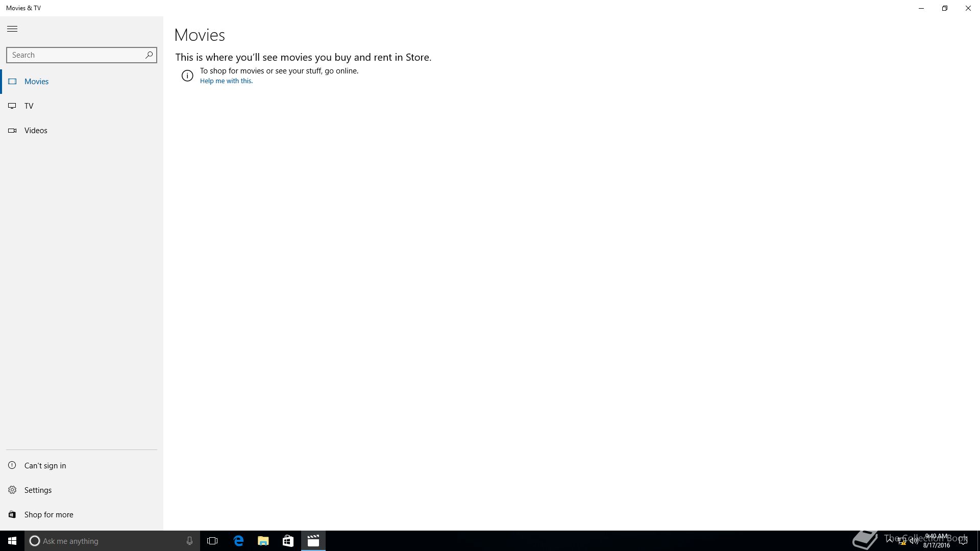Image resolution: width=980 pixels, height=551 pixels.
Task: Open the Can't sign in option
Action: [x=45, y=466]
